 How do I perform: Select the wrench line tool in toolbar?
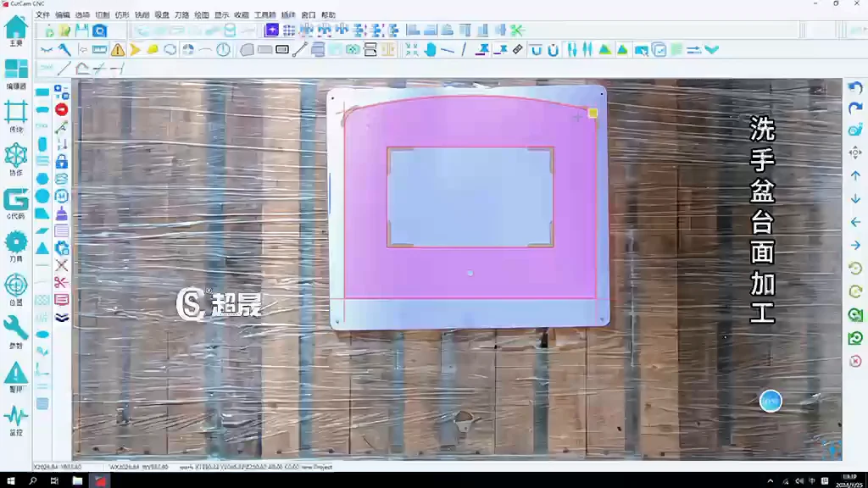coord(64,50)
